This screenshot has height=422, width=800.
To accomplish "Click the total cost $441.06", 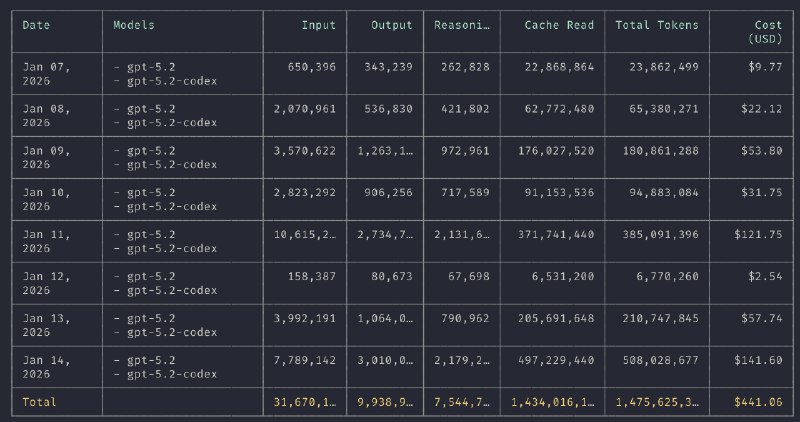I will (758, 402).
